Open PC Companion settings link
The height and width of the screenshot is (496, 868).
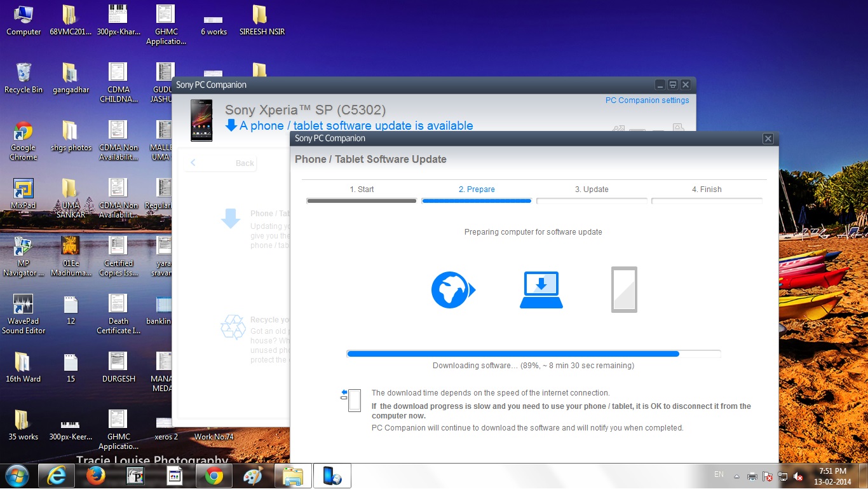[x=647, y=100]
